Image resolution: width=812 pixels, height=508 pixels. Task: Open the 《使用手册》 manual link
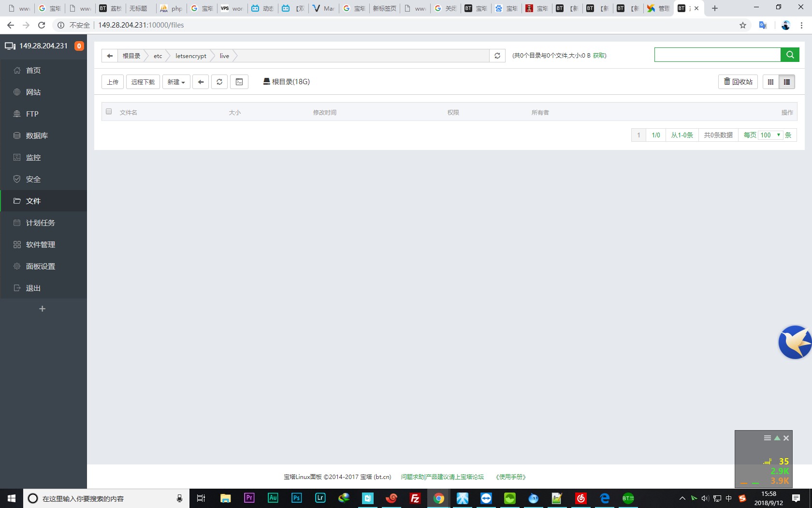tap(511, 477)
